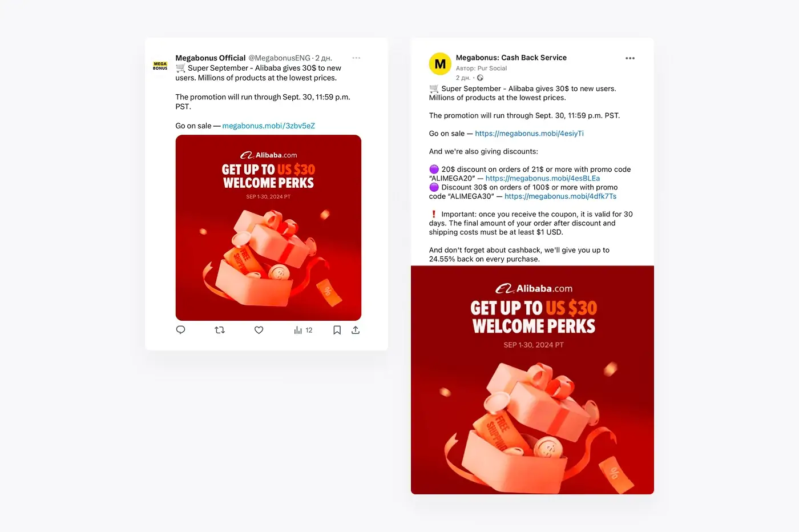The width and height of the screenshot is (799, 532).
Task: Open the Alibaba promo image in the tweet
Action: [x=268, y=228]
